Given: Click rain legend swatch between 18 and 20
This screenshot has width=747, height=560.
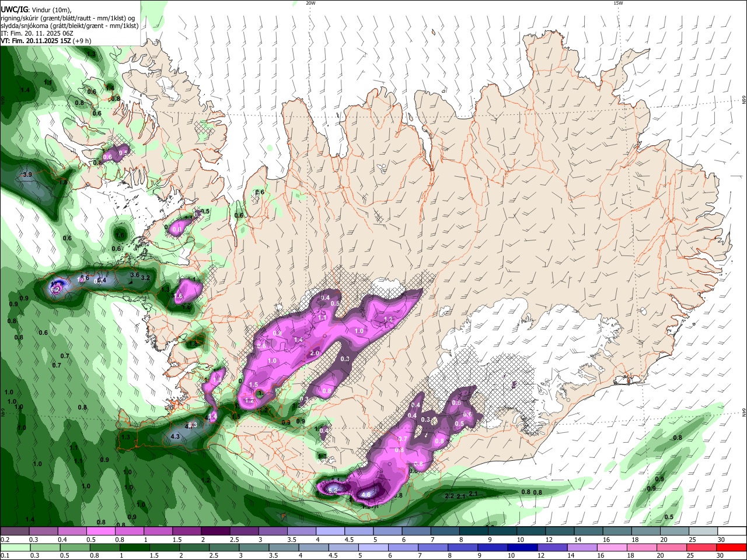Looking at the screenshot, I should pyautogui.click(x=643, y=547).
